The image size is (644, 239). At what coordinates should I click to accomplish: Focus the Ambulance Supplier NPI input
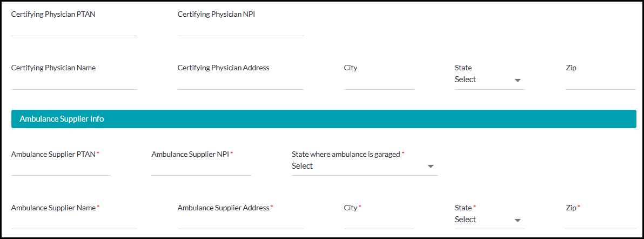[201, 169]
